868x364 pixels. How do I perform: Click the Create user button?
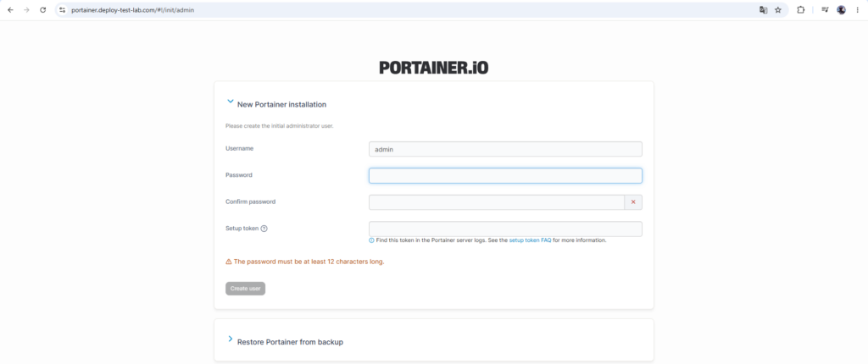[x=245, y=289]
